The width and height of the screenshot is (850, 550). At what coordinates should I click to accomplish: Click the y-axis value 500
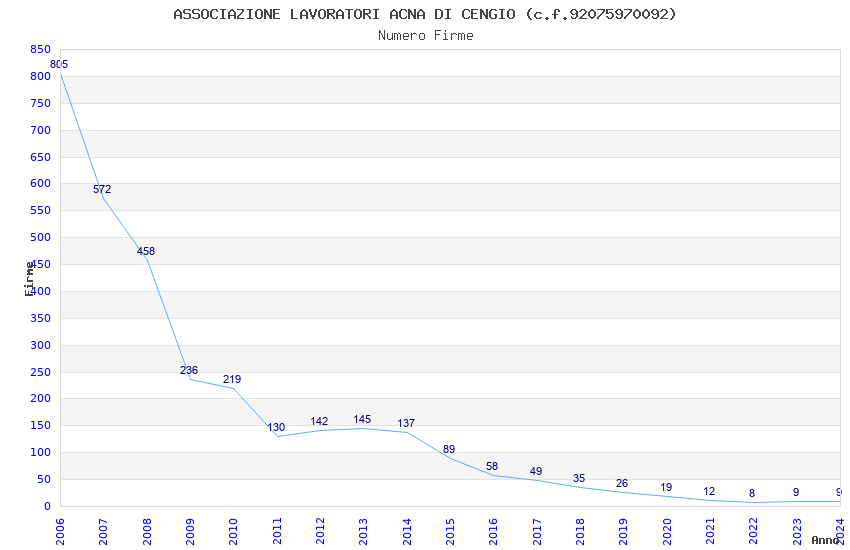41,237
